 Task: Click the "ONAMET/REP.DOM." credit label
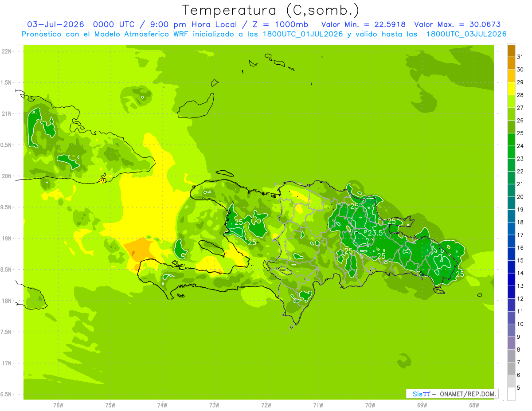(x=467, y=394)
